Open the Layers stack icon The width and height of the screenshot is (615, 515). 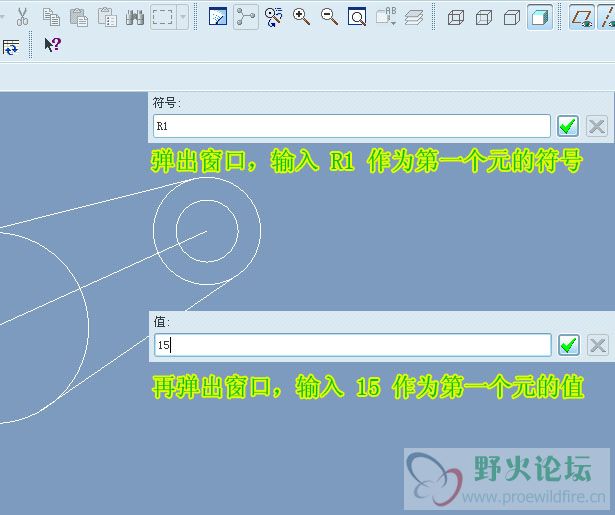(x=414, y=18)
